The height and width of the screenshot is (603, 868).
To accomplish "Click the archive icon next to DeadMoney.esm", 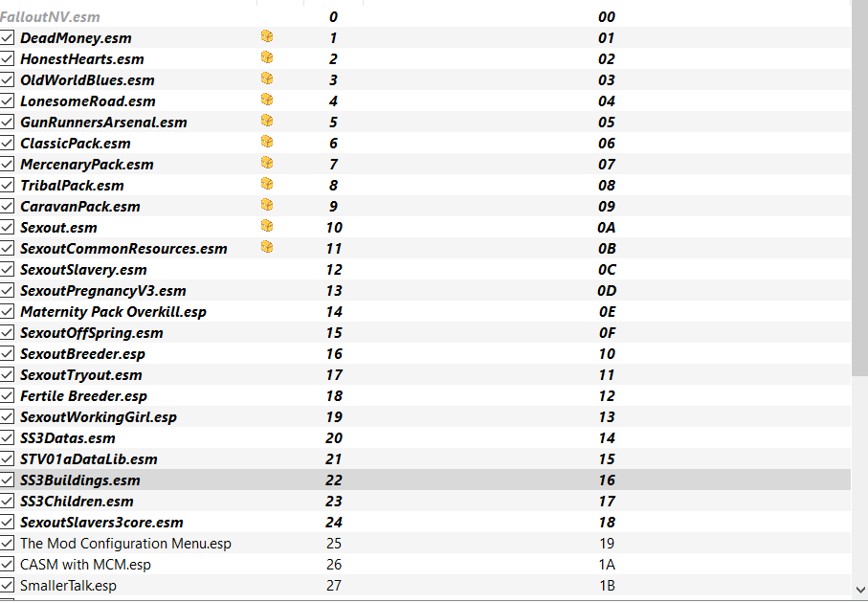I will tap(267, 36).
